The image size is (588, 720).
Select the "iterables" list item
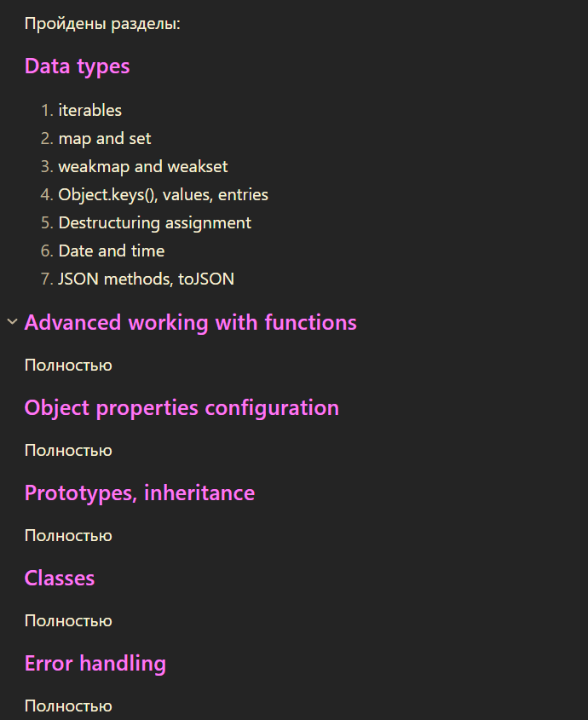pos(89,110)
